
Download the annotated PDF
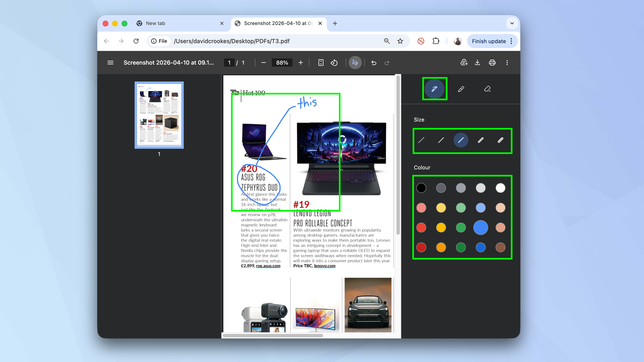[x=477, y=62]
